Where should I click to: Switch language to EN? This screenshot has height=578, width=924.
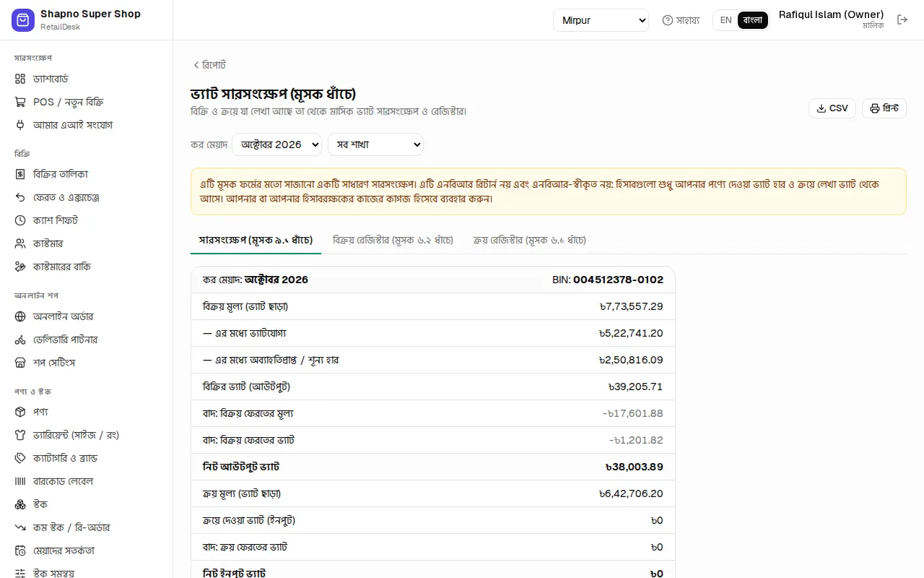click(x=726, y=20)
